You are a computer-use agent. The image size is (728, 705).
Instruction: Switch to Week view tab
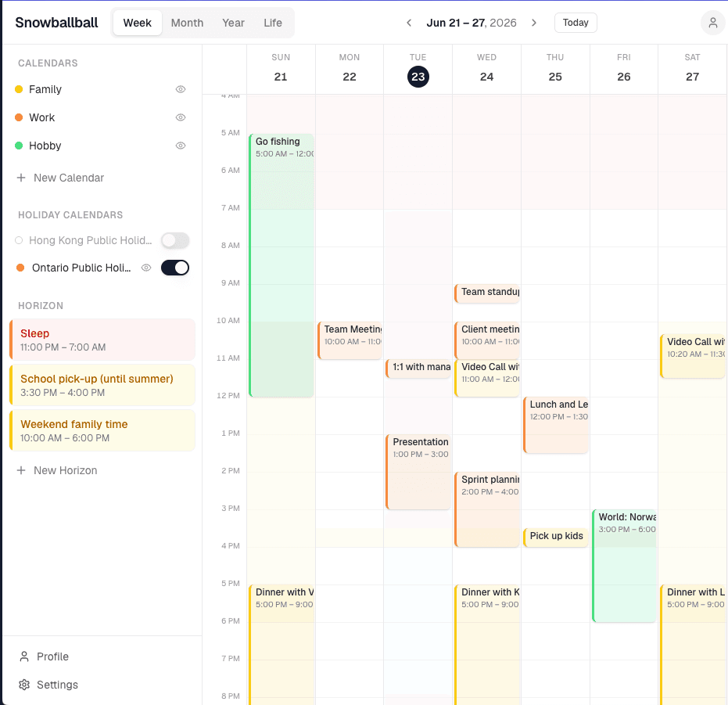coord(138,23)
